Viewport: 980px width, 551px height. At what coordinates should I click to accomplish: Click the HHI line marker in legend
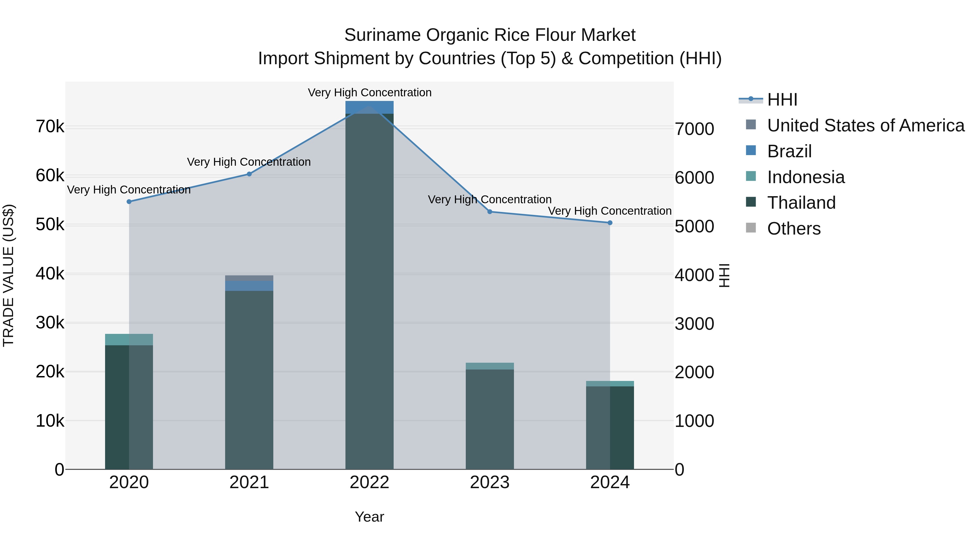pyautogui.click(x=751, y=99)
